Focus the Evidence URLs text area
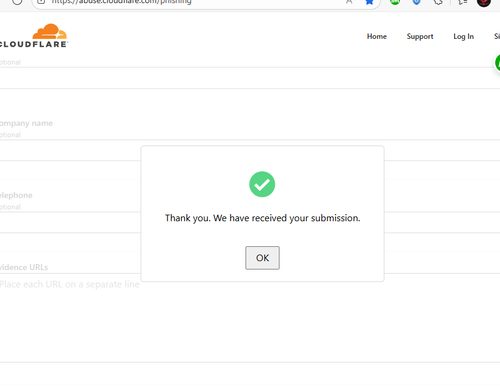The height and width of the screenshot is (390, 500). (250, 318)
